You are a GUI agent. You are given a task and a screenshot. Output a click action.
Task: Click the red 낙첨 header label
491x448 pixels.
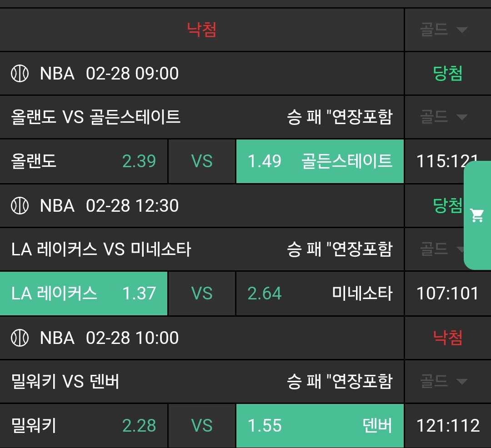tap(201, 30)
